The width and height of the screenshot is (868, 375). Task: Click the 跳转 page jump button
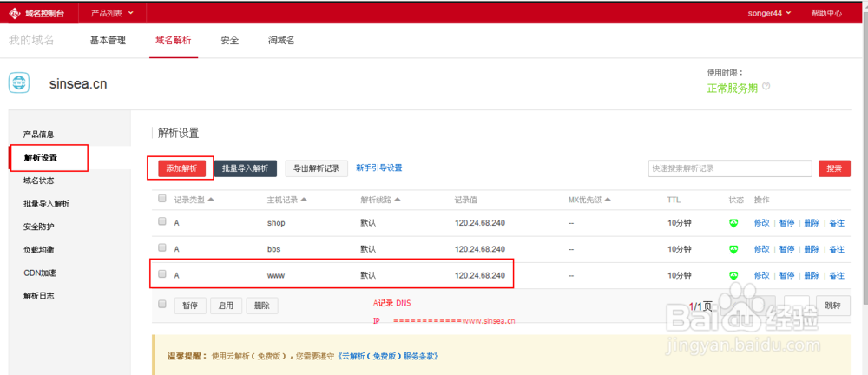pyautogui.click(x=833, y=306)
